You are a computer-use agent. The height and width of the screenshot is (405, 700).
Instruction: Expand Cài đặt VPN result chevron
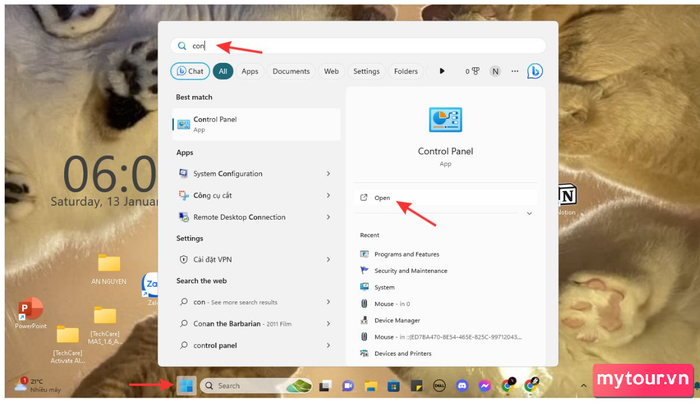(x=328, y=259)
